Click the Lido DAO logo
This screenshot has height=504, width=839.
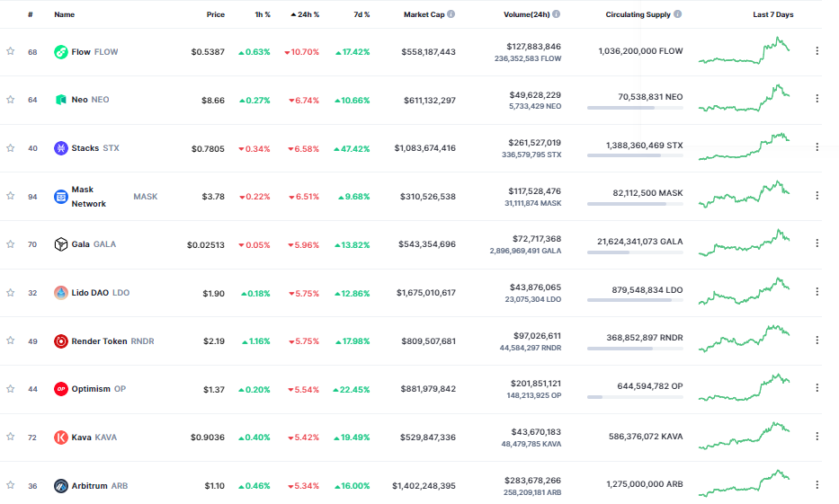61,292
